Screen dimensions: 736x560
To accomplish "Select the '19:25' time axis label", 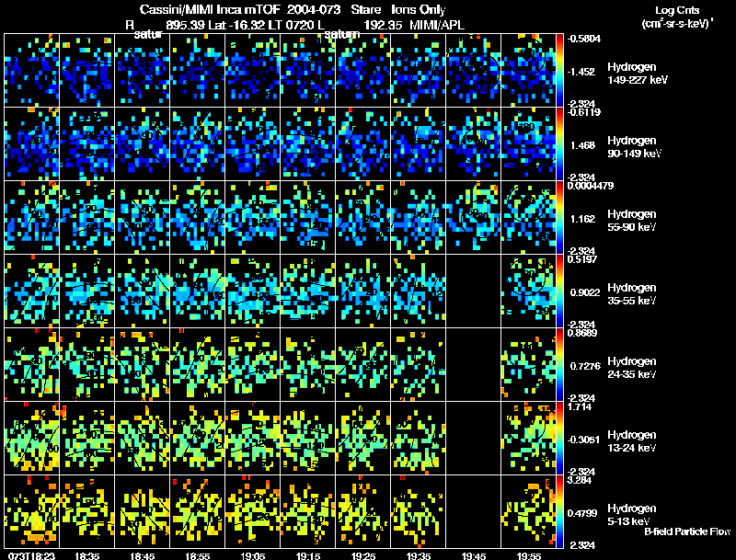I will point(362,555).
